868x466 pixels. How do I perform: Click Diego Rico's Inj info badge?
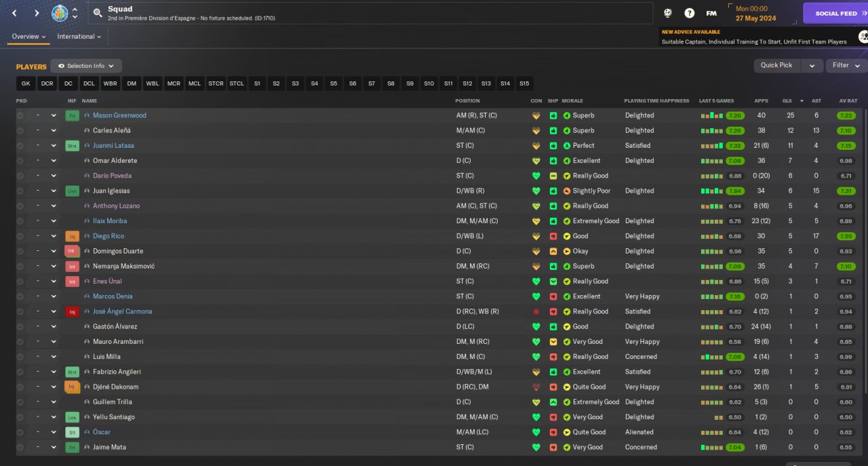[x=72, y=236]
